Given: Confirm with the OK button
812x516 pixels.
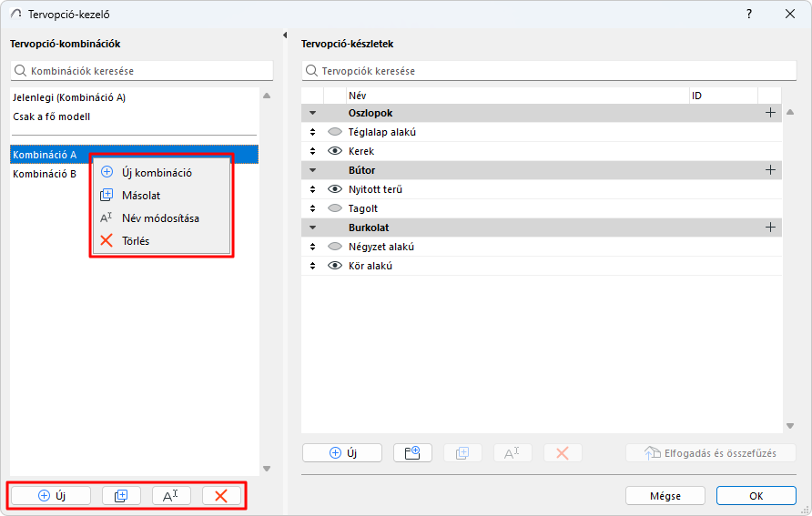Looking at the screenshot, I should (756, 496).
